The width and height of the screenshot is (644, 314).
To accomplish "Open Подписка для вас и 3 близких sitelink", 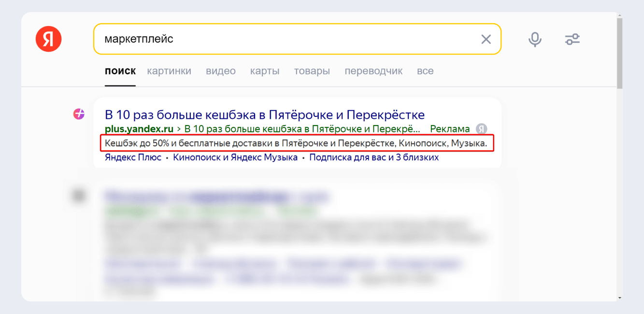I will click(x=374, y=157).
